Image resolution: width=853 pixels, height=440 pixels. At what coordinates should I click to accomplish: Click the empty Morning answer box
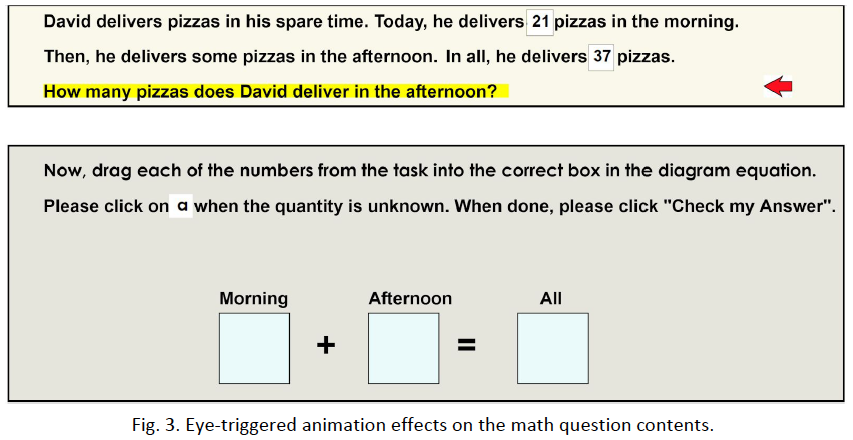tap(254, 347)
